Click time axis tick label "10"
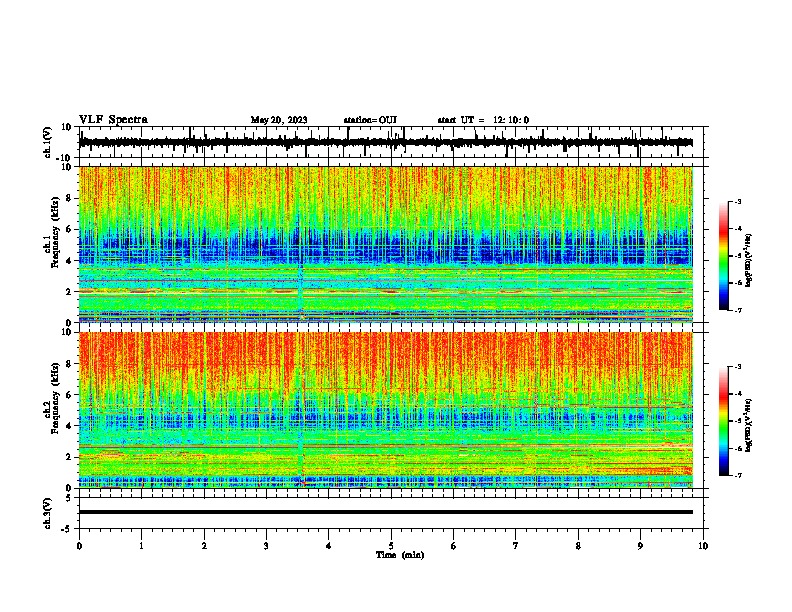792x612 pixels. [703, 546]
